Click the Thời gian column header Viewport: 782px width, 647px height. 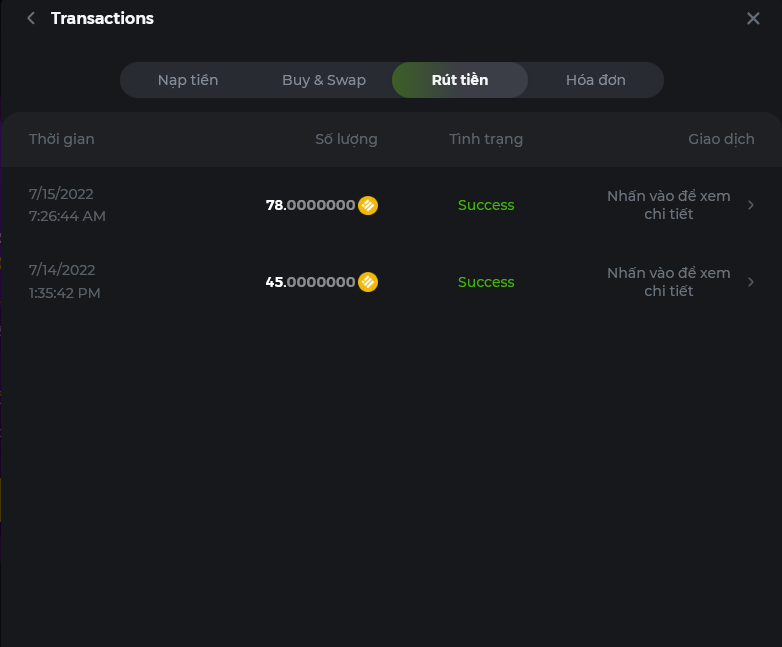coord(62,139)
